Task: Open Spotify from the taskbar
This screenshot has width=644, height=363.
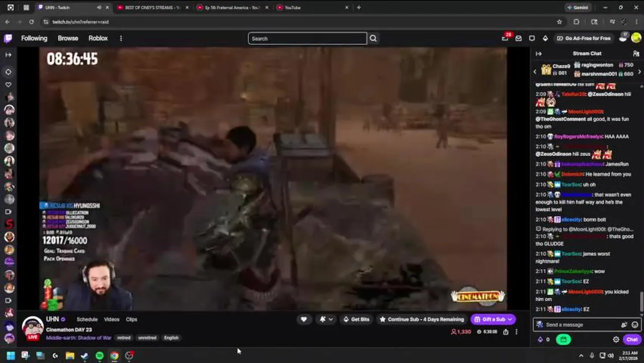Action: [100, 355]
